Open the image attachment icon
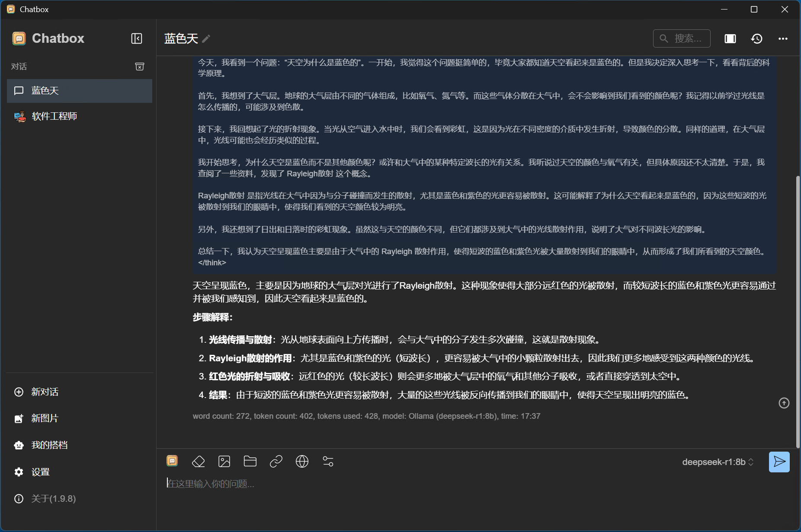This screenshot has height=532, width=801. [x=224, y=461]
